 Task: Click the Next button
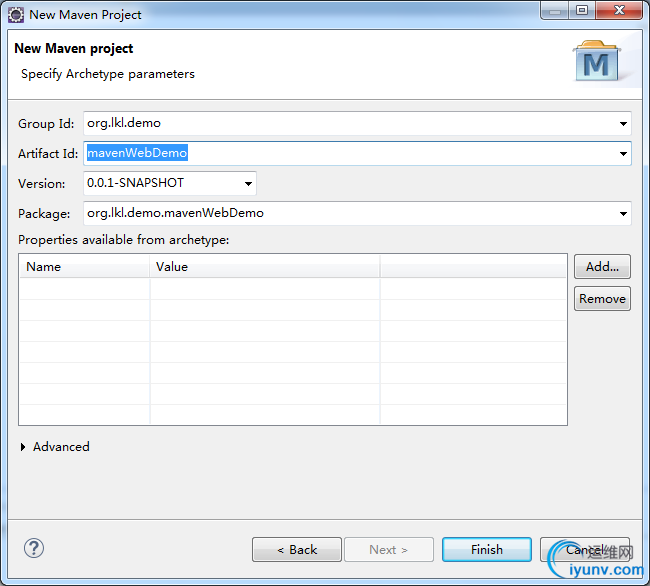coord(389,550)
